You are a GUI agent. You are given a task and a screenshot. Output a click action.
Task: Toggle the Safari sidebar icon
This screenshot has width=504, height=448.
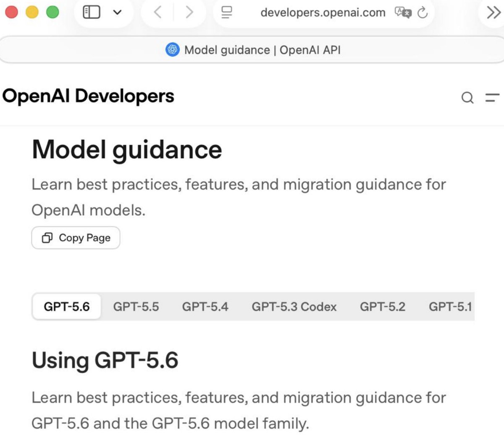92,12
